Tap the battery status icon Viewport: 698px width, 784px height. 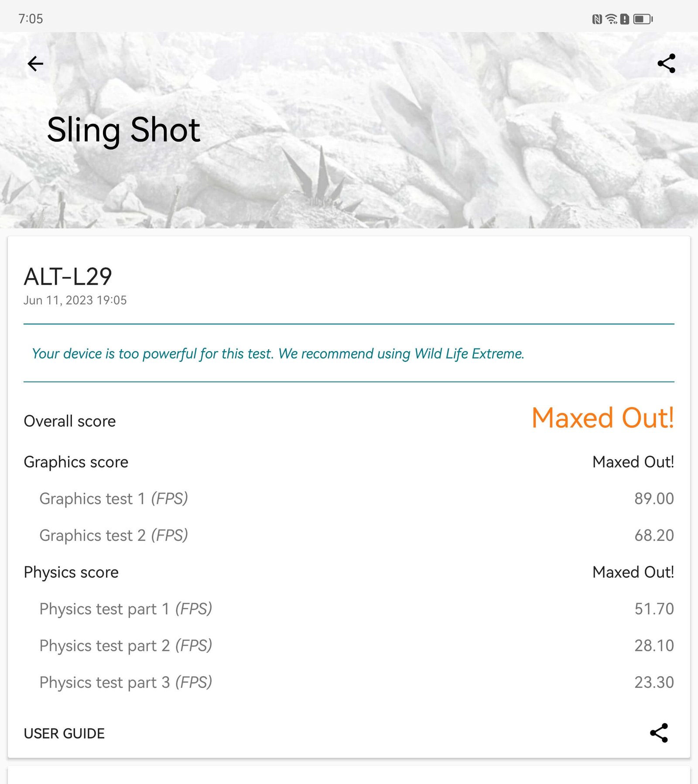(643, 19)
